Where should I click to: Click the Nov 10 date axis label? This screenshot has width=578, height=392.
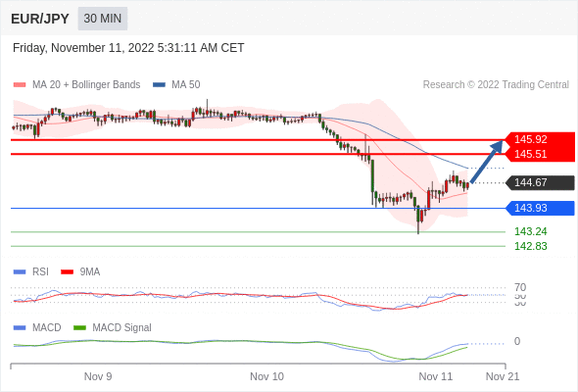[266, 376]
